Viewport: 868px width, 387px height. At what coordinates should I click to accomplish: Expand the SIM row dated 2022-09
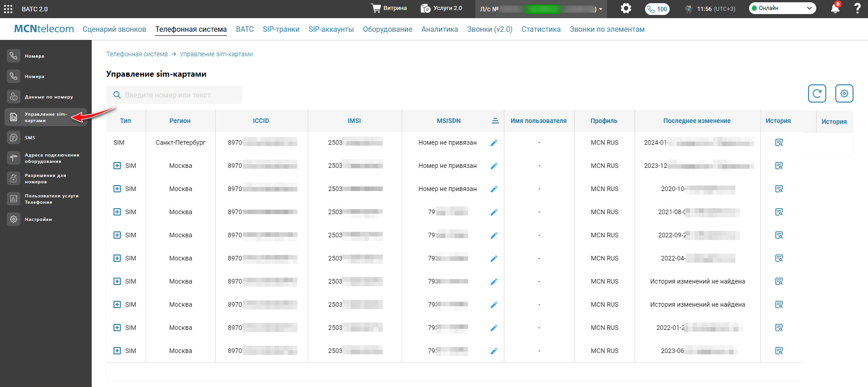pos(117,235)
